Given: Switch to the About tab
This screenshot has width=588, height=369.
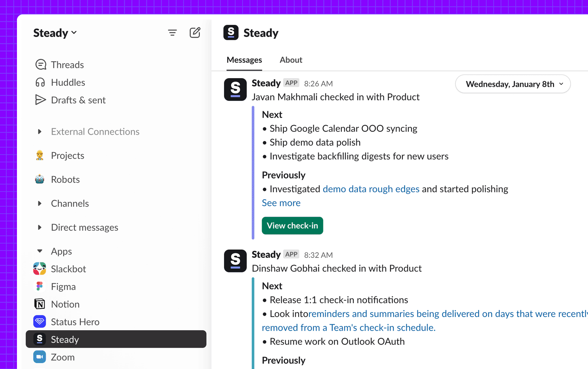Looking at the screenshot, I should [291, 60].
